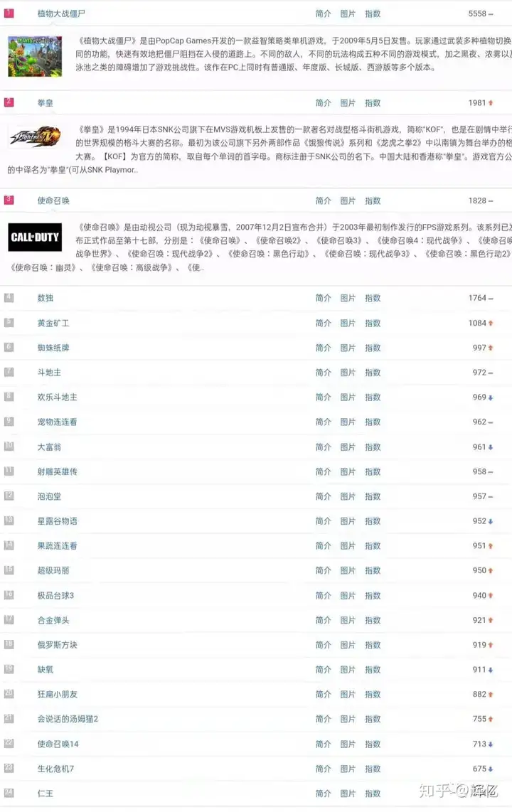Click the blue down arrow next to 969
The image size is (512, 812).
tap(491, 397)
